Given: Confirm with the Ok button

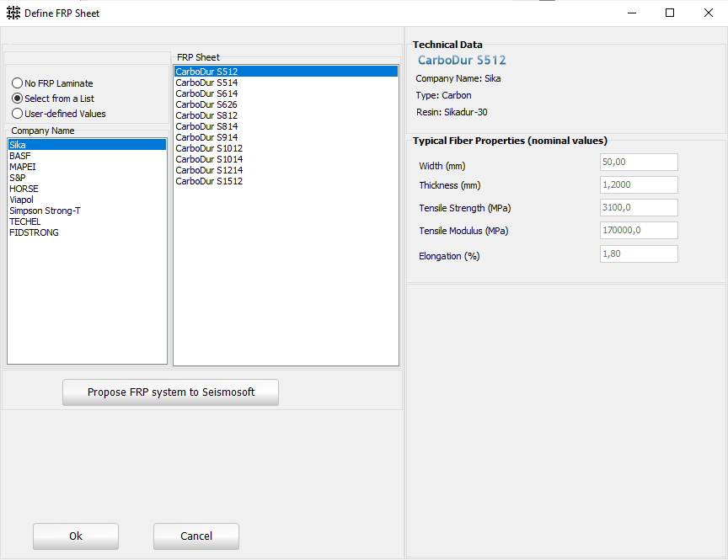Looking at the screenshot, I should click(76, 536).
